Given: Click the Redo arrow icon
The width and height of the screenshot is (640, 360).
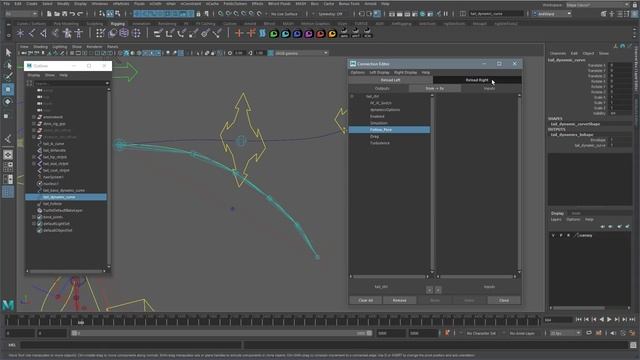Looking at the screenshot, I should tap(80, 14).
